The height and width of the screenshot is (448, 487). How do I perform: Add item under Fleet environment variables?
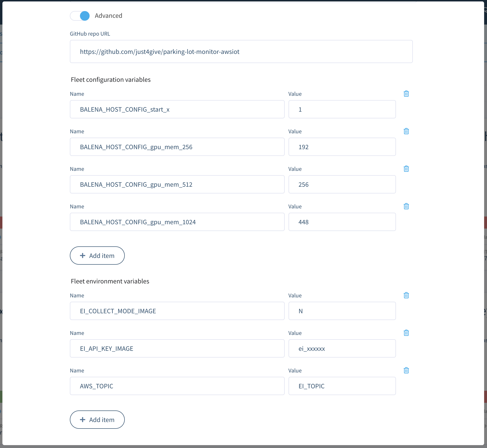point(97,420)
